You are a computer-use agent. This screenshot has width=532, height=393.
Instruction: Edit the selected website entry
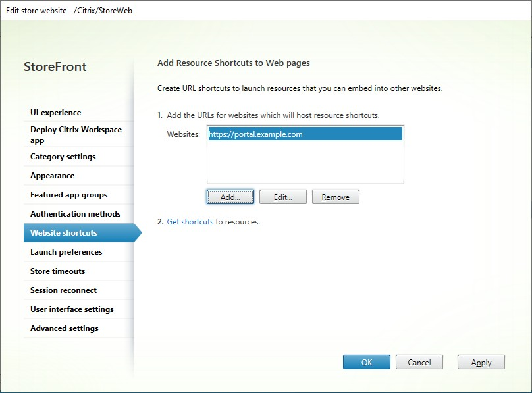tap(282, 196)
